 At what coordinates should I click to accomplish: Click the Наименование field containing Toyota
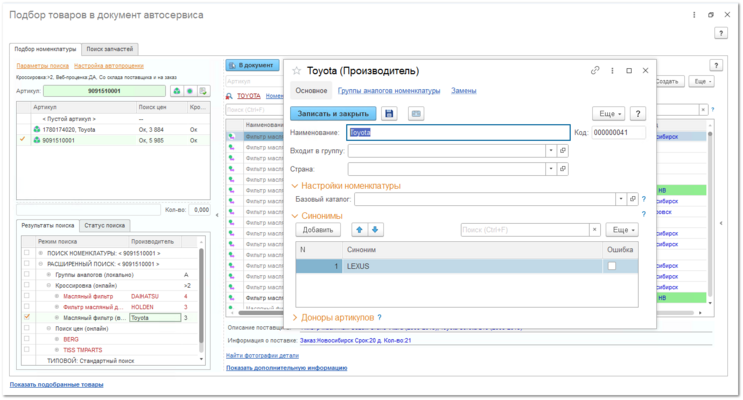click(x=458, y=132)
